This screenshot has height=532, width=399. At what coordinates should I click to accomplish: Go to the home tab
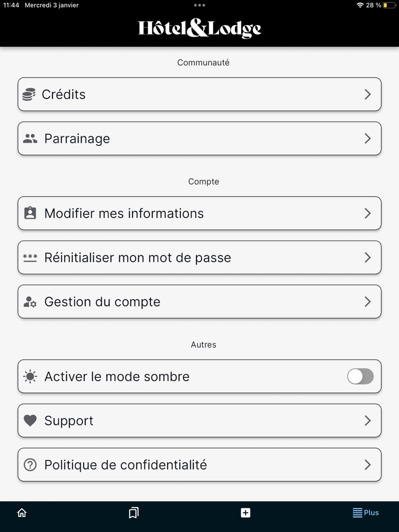pos(22,513)
